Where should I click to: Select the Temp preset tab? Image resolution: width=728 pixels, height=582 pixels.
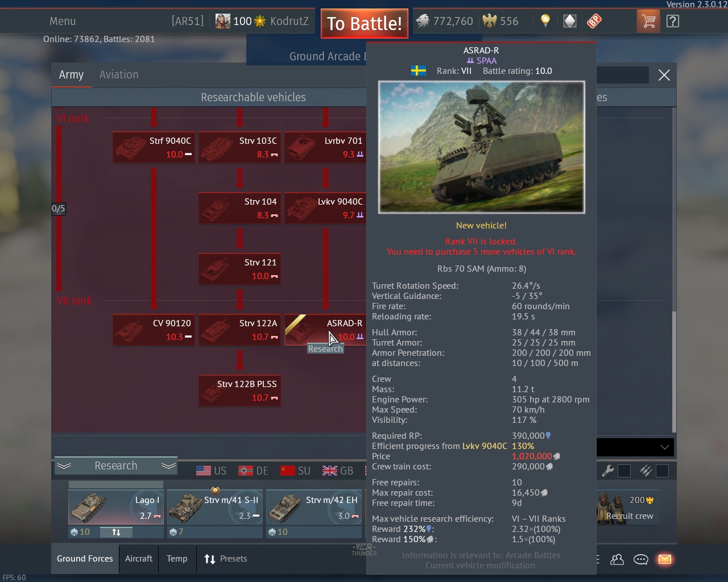pyautogui.click(x=177, y=559)
